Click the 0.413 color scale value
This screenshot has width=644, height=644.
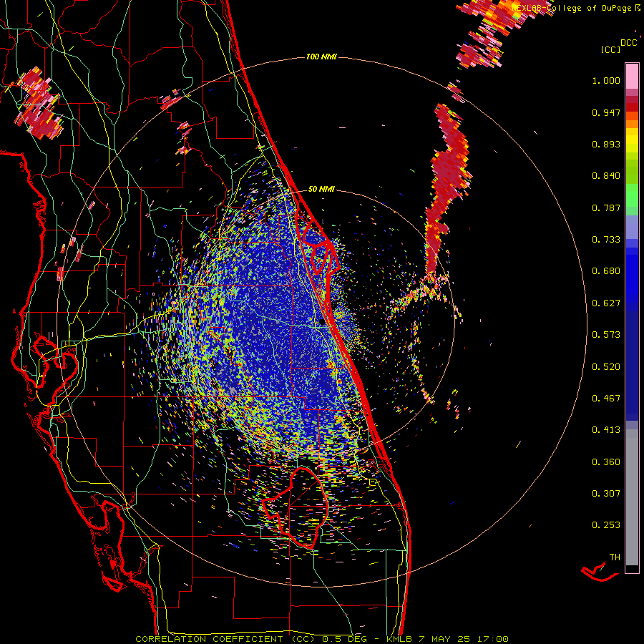pyautogui.click(x=606, y=430)
